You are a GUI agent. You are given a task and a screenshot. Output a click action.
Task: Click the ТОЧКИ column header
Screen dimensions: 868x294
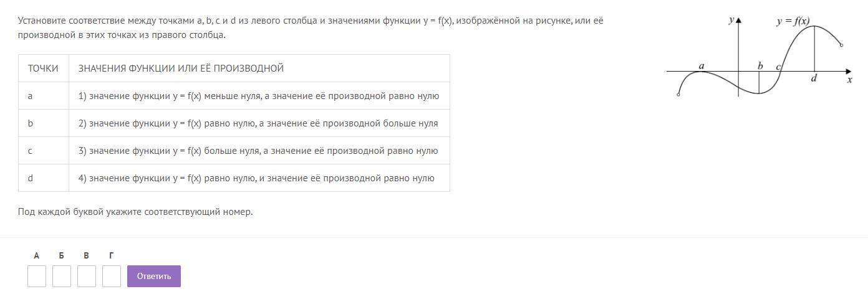pos(43,69)
